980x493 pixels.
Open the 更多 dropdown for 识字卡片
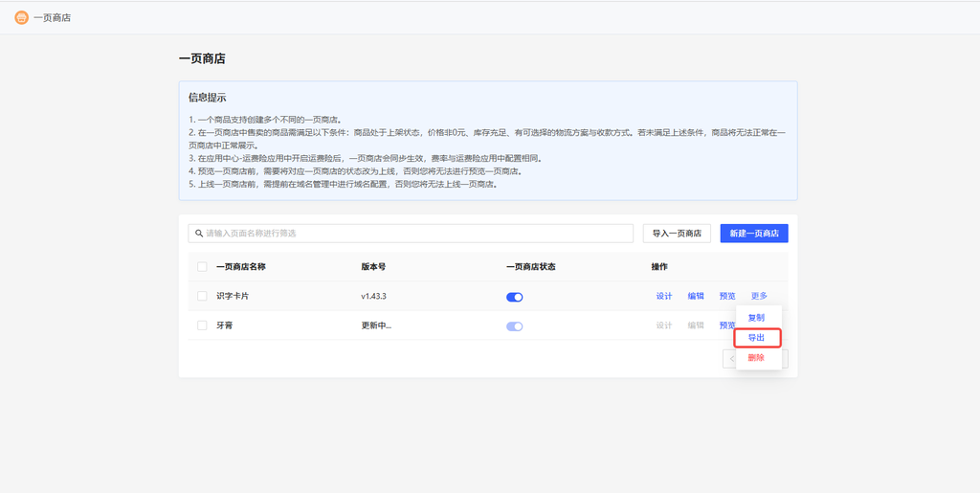(759, 296)
